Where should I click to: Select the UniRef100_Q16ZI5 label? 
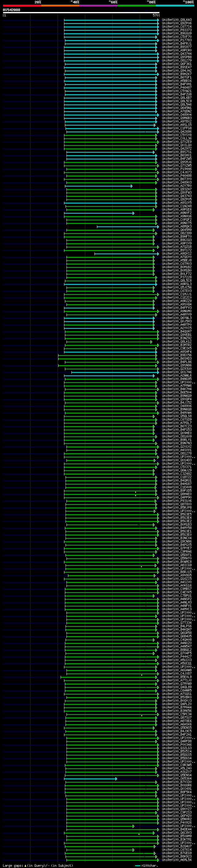(x=177, y=579)
